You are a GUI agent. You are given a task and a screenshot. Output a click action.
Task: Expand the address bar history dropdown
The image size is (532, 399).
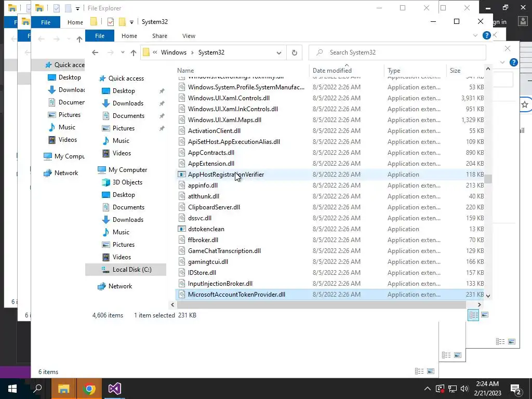click(x=278, y=52)
